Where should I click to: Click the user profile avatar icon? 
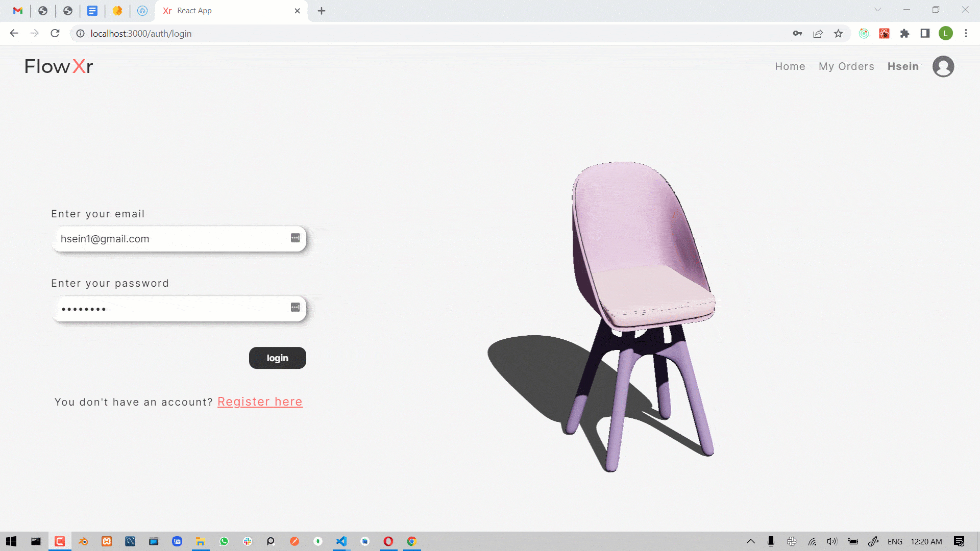pyautogui.click(x=943, y=66)
